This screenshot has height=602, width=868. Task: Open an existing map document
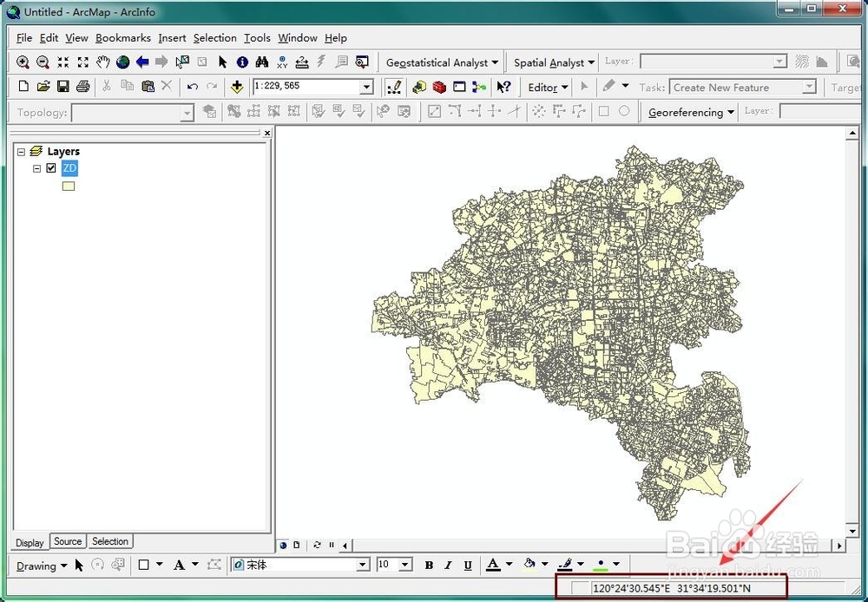pos(43,87)
